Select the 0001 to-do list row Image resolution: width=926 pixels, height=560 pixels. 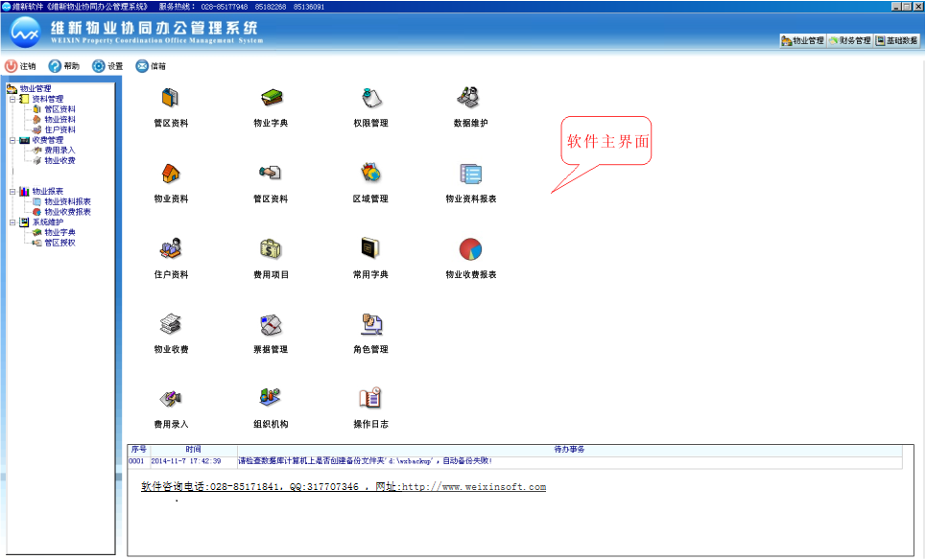[x=384, y=461]
